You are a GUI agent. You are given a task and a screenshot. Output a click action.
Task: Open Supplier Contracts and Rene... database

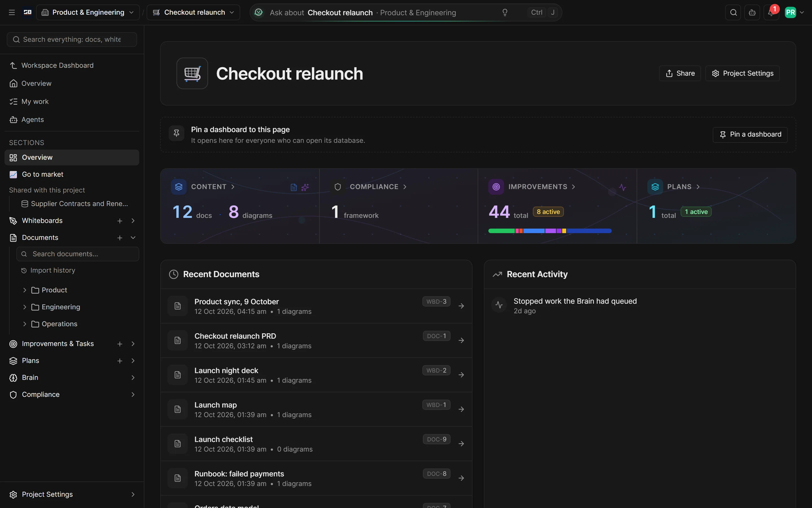tap(74, 203)
